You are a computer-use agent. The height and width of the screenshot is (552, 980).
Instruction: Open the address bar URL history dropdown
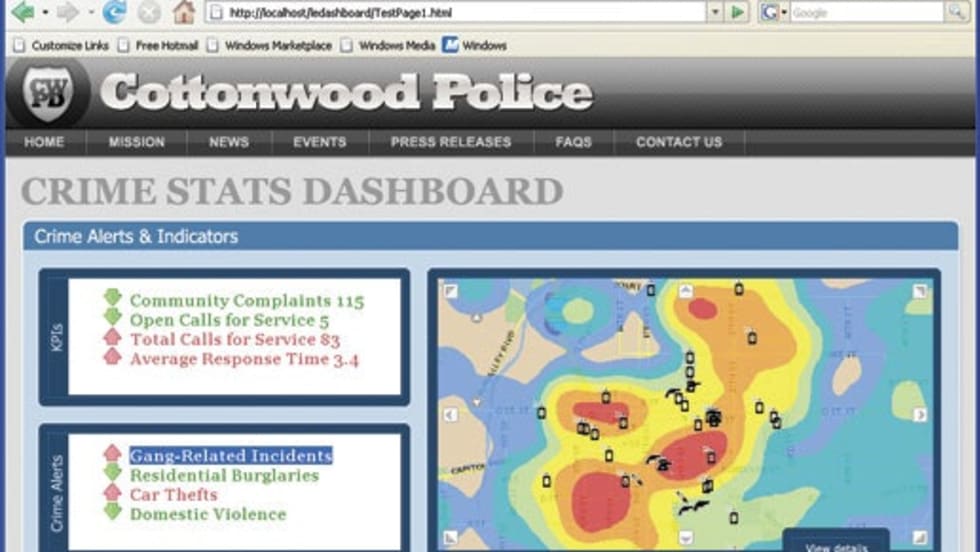[715, 13]
